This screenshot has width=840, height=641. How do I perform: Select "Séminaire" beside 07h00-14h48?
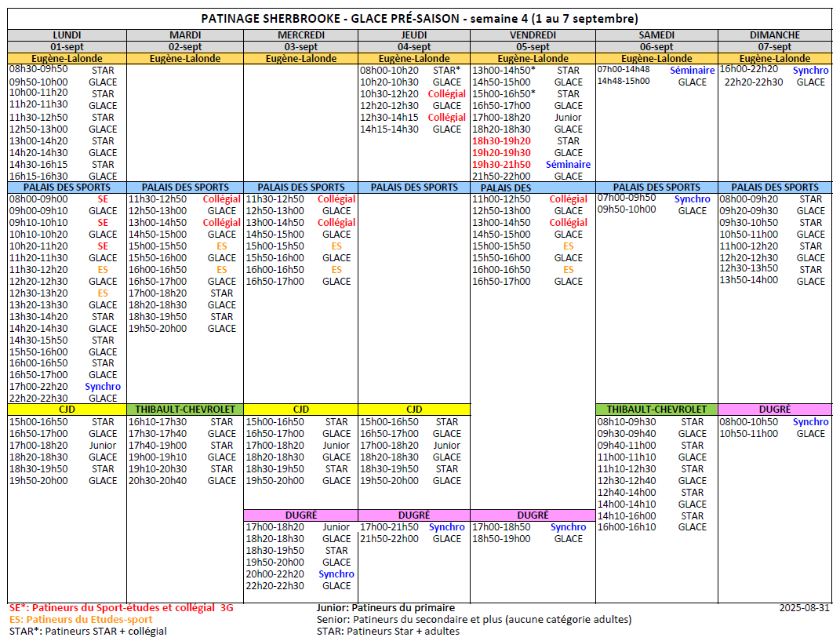coord(692,70)
